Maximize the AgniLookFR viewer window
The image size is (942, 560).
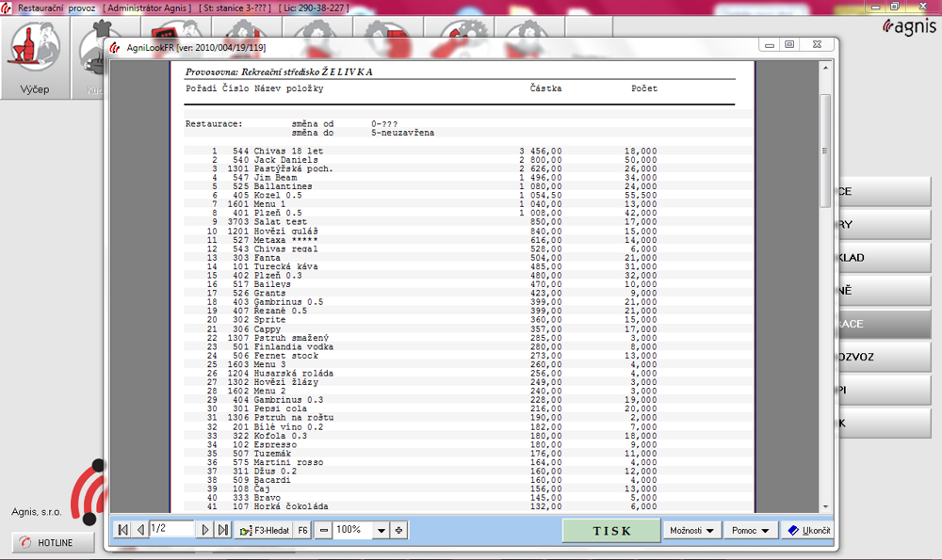(x=789, y=45)
